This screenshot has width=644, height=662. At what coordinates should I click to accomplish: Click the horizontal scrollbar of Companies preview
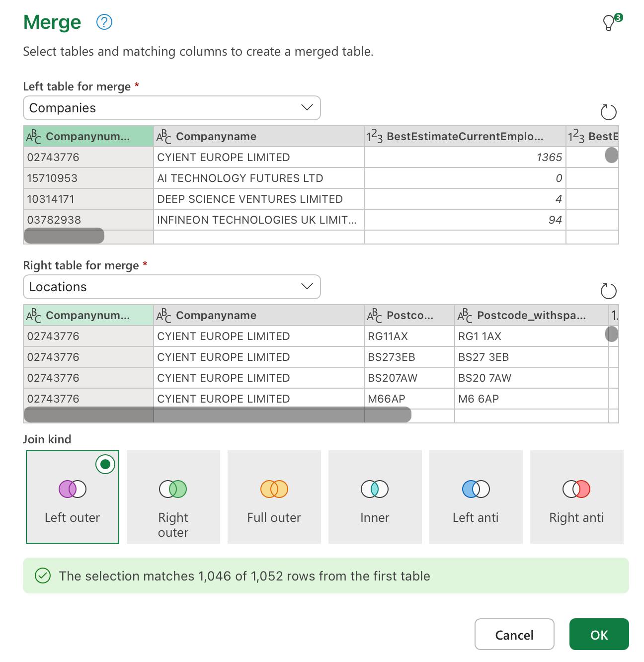point(64,236)
